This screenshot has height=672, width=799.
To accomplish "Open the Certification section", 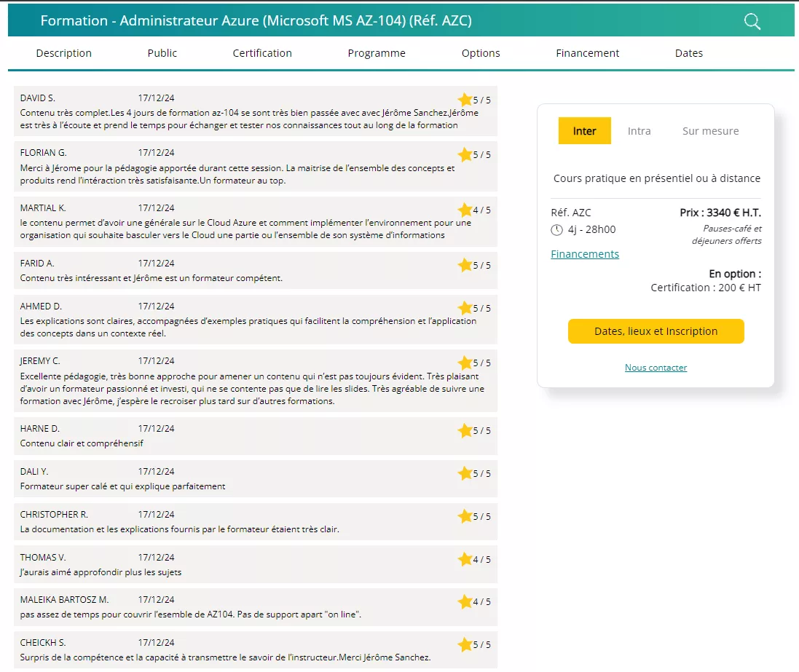I will pos(262,53).
